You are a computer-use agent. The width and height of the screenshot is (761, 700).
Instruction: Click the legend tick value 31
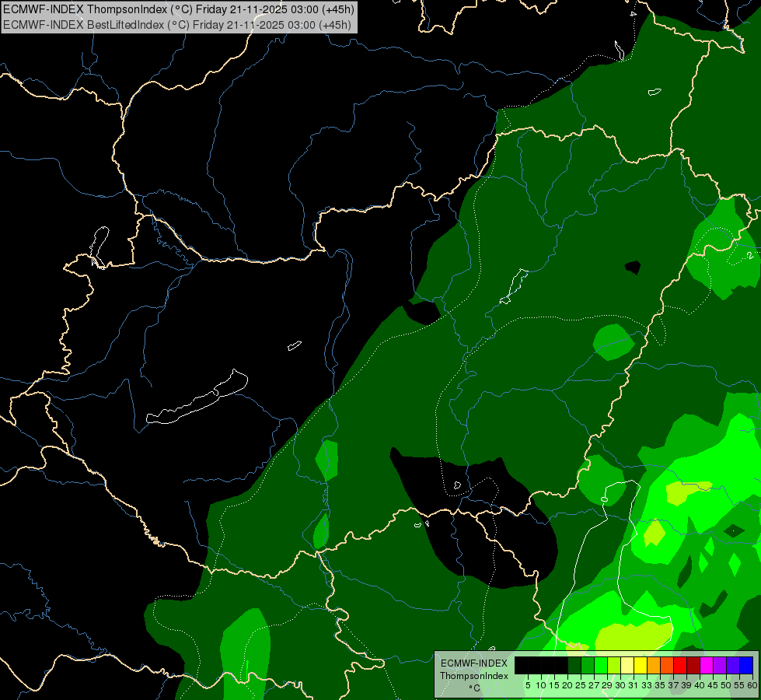(x=634, y=685)
